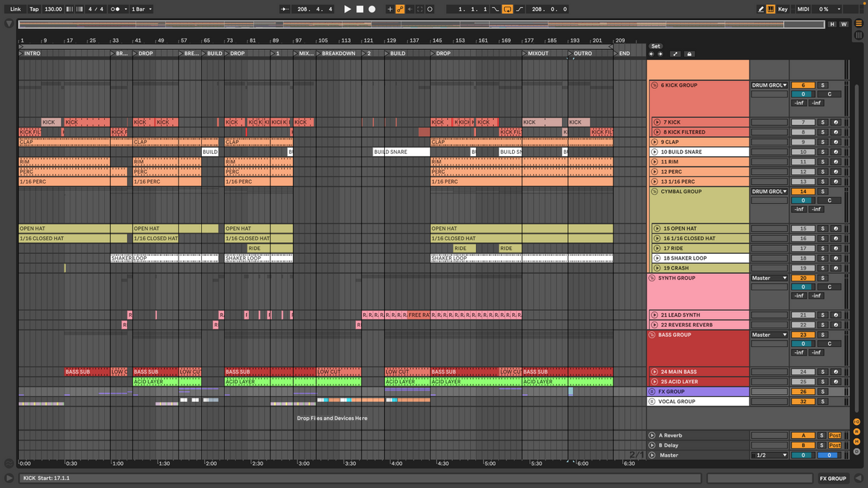Click the Key map mode button

click(x=783, y=9)
